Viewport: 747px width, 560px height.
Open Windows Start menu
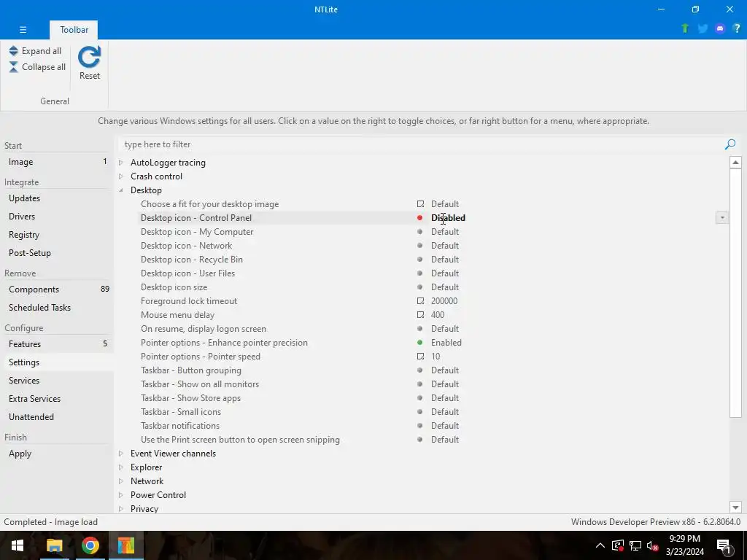[x=18, y=545]
